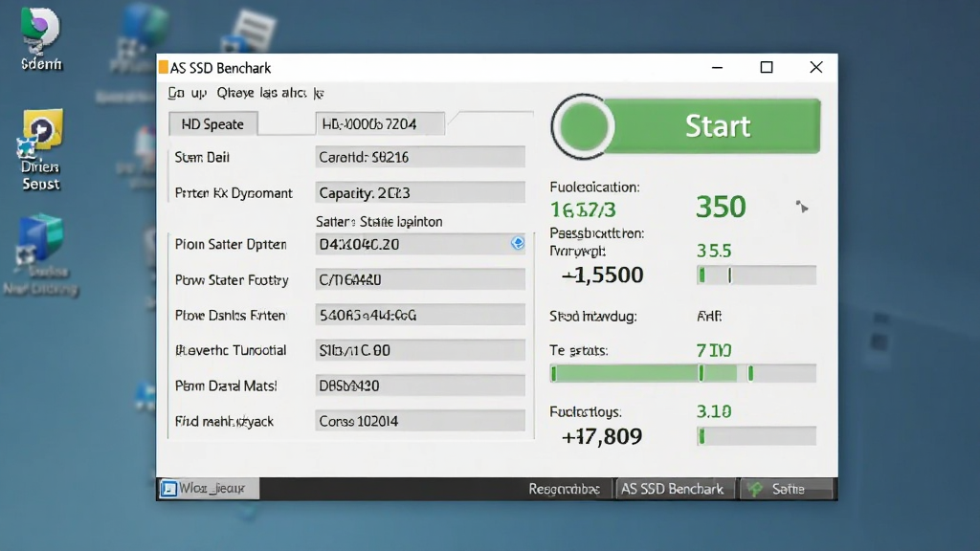
Task: Click the 'Ptow Stater Footiry' label
Action: (x=232, y=280)
